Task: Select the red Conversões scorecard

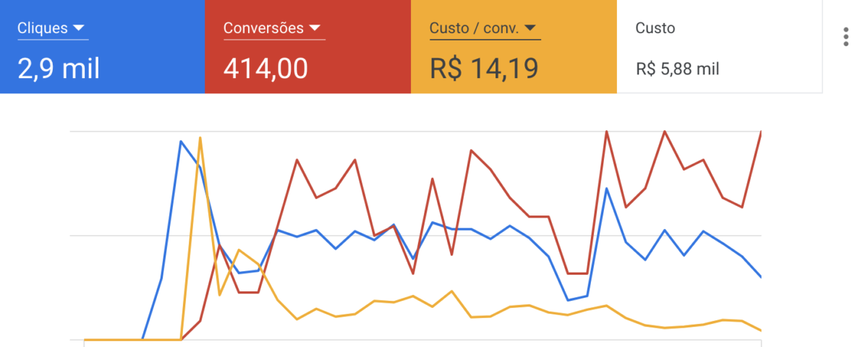Action: click(x=308, y=46)
